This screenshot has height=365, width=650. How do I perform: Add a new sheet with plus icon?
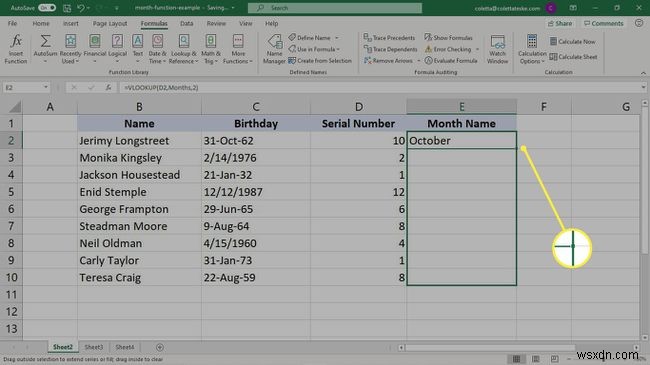click(x=160, y=347)
